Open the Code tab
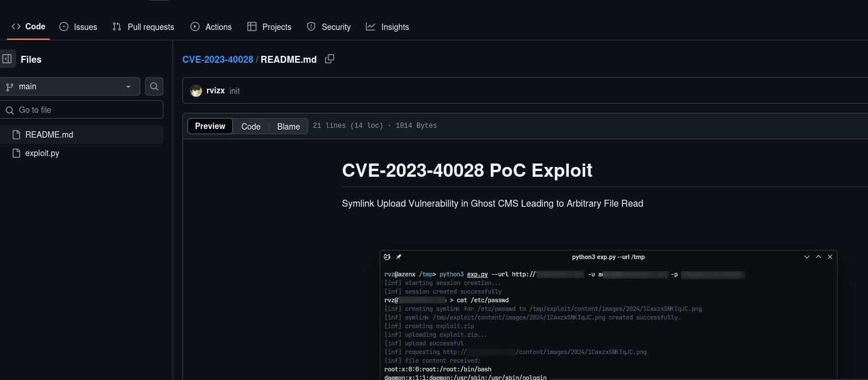 (28, 26)
